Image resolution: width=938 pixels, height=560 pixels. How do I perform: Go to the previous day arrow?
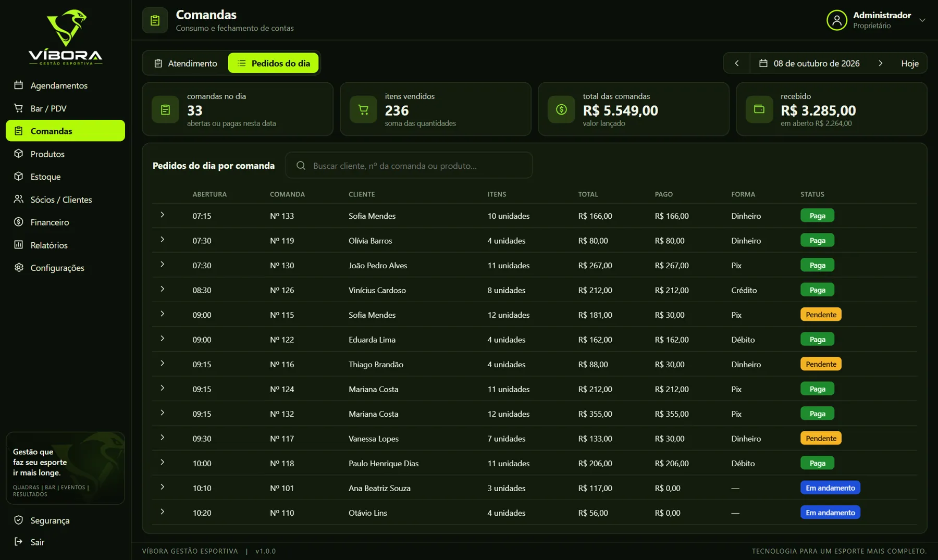click(737, 63)
